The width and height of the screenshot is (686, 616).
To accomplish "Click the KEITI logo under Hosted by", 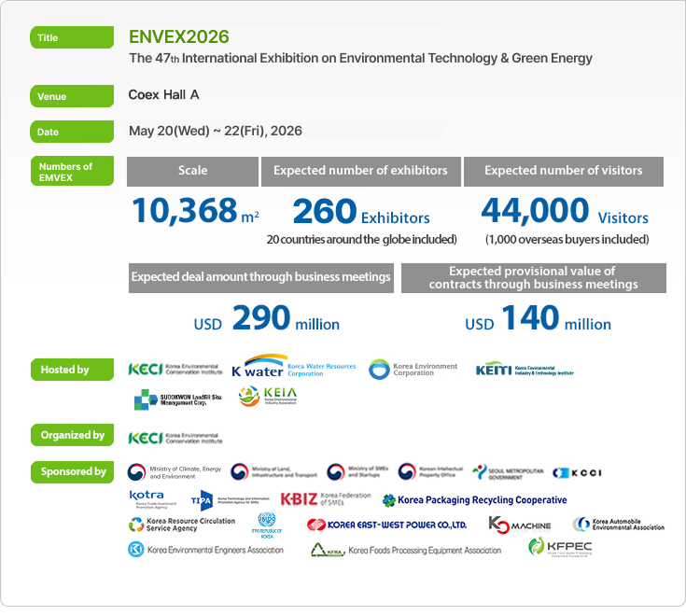I will 524,370.
